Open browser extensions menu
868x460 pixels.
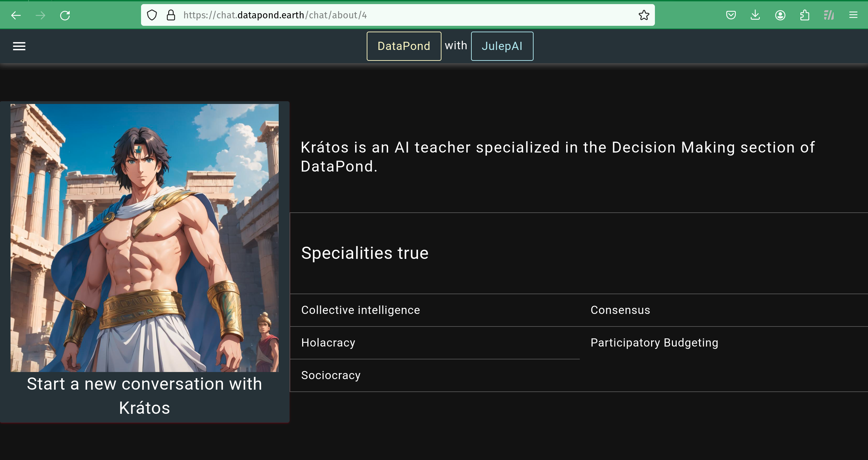[804, 15]
